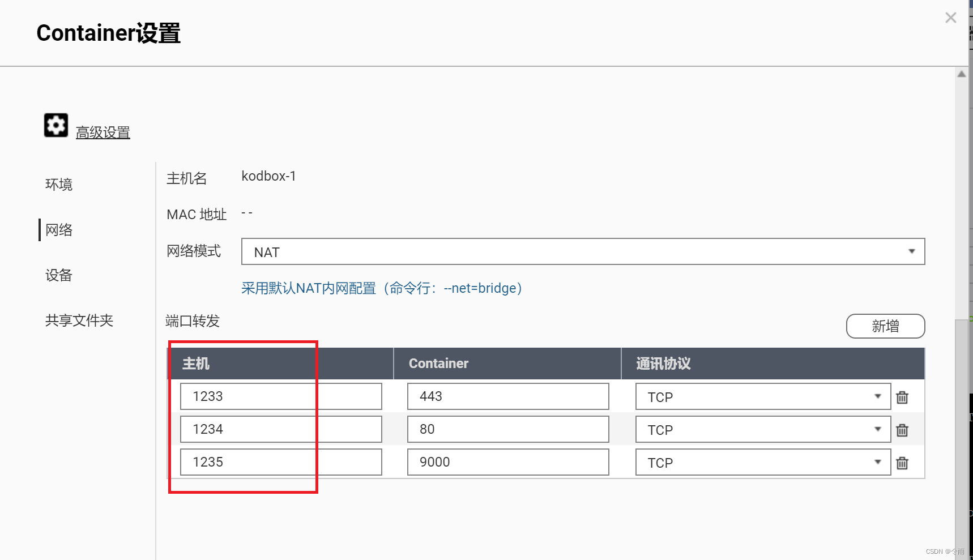This screenshot has width=973, height=560.
Task: Close the Container settings dialog
Action: click(x=951, y=18)
